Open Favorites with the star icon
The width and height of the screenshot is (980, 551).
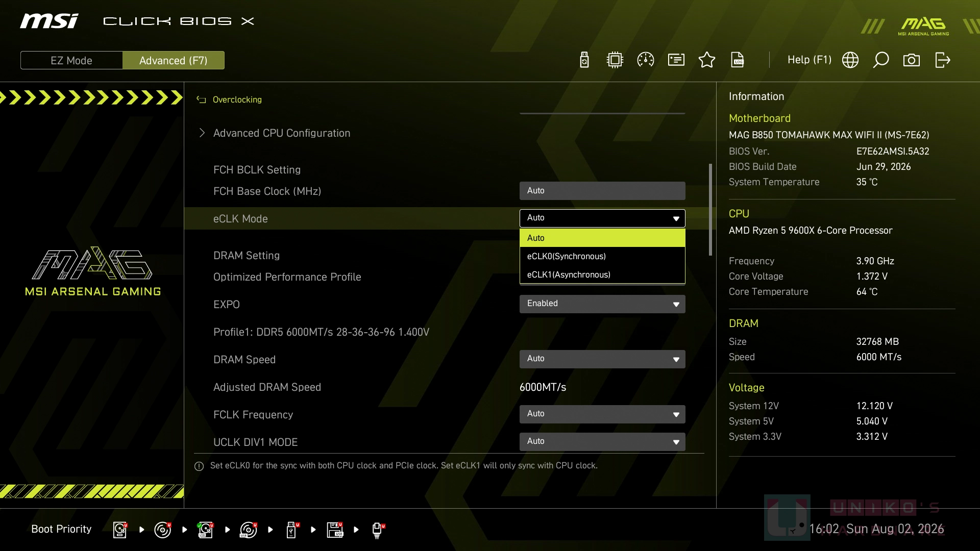(707, 60)
